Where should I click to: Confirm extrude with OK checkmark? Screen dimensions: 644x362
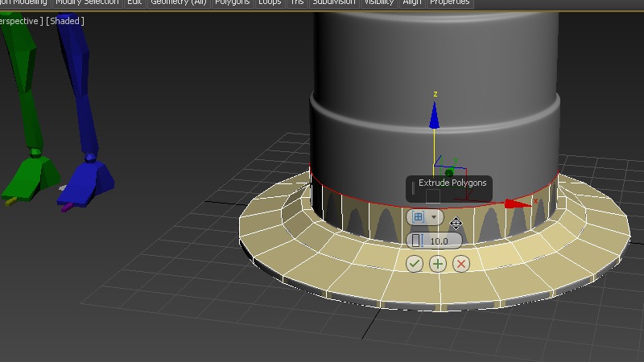tap(415, 264)
